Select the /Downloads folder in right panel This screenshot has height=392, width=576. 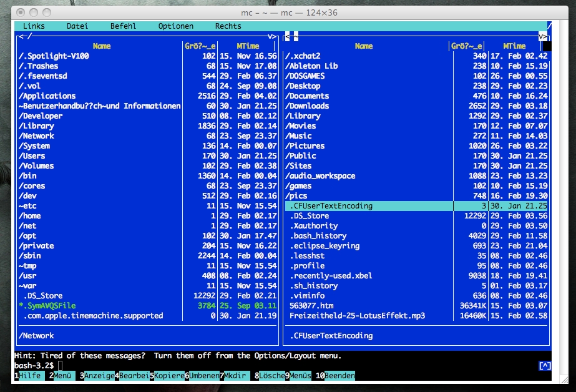pyautogui.click(x=307, y=106)
